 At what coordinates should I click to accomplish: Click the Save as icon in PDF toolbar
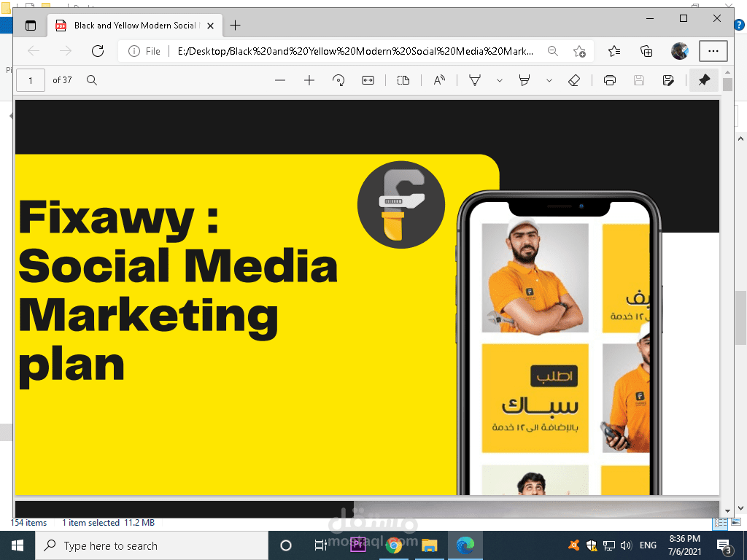668,80
